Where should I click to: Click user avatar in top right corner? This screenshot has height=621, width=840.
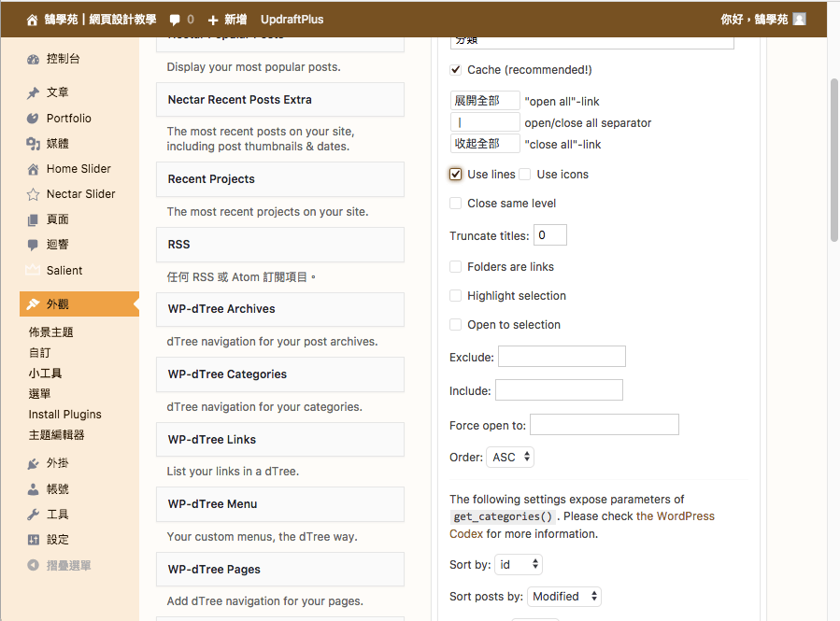799,20
